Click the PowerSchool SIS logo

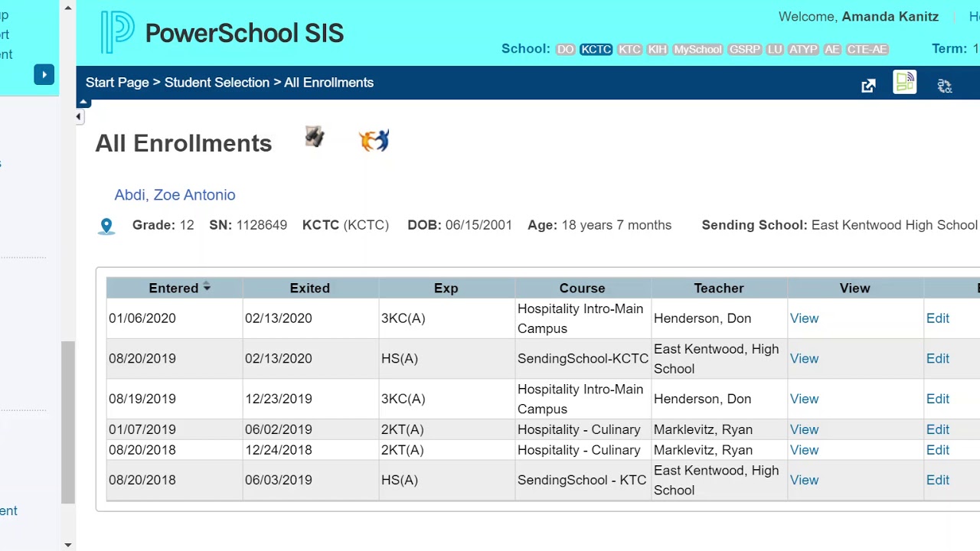point(222,33)
